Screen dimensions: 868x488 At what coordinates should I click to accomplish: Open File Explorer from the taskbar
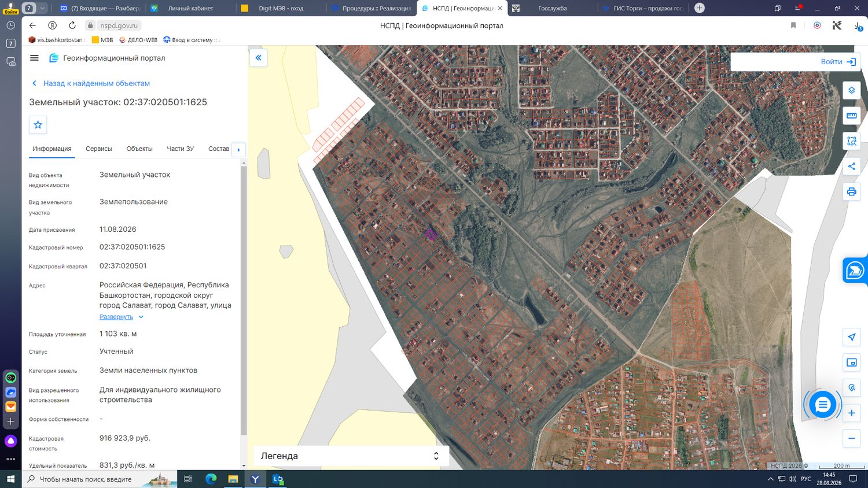(x=233, y=479)
